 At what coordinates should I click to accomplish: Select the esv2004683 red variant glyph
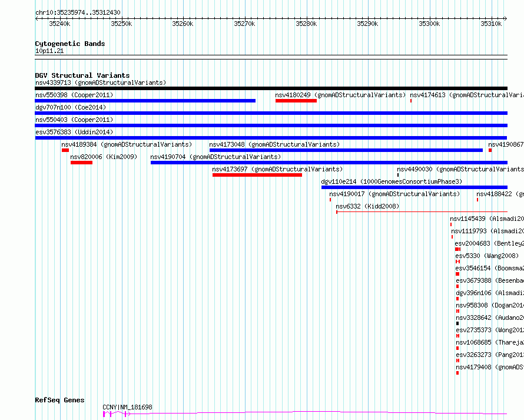pyautogui.click(x=458, y=249)
